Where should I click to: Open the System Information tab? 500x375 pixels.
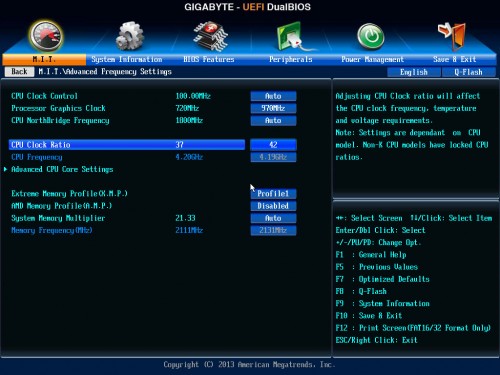coord(127,59)
